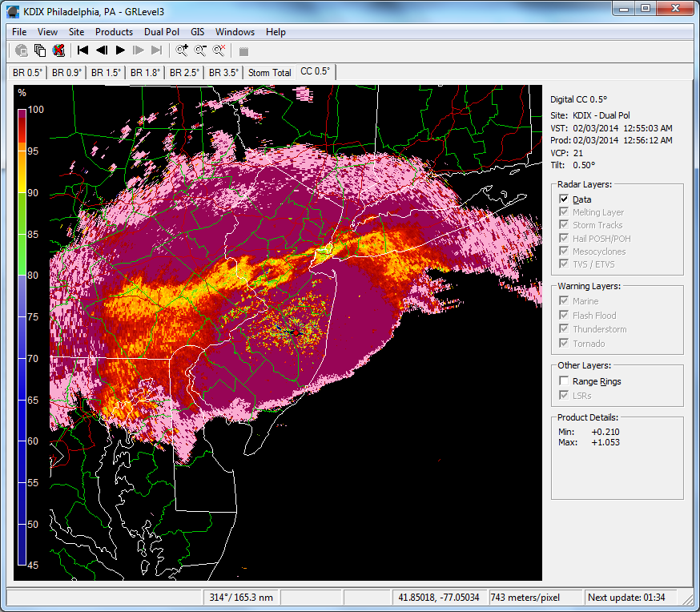700x612 pixels.
Task: Toggle the Storm Tracks checkbox
Action: [x=564, y=224]
